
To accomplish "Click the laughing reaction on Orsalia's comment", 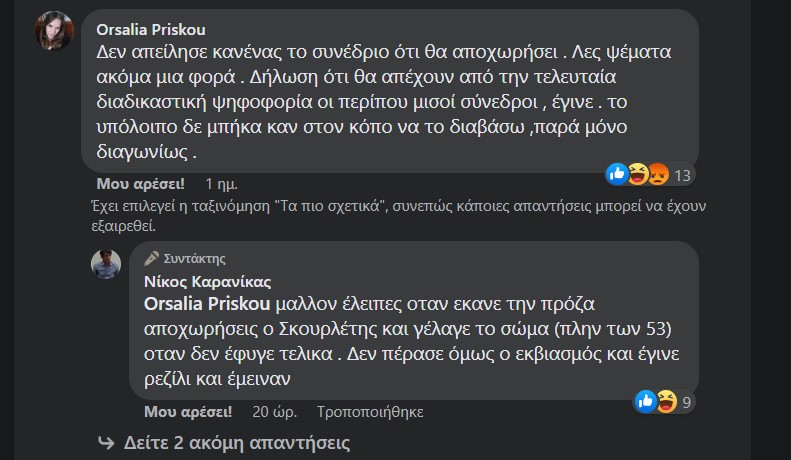I will [x=638, y=175].
